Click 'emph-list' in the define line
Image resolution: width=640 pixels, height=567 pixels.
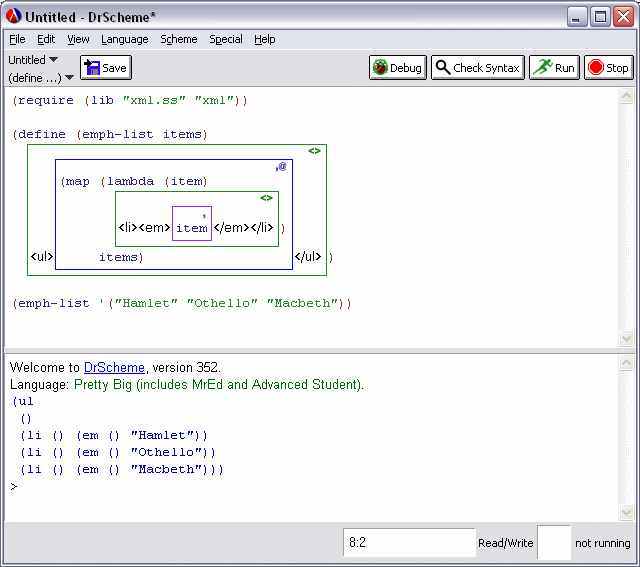(x=118, y=134)
